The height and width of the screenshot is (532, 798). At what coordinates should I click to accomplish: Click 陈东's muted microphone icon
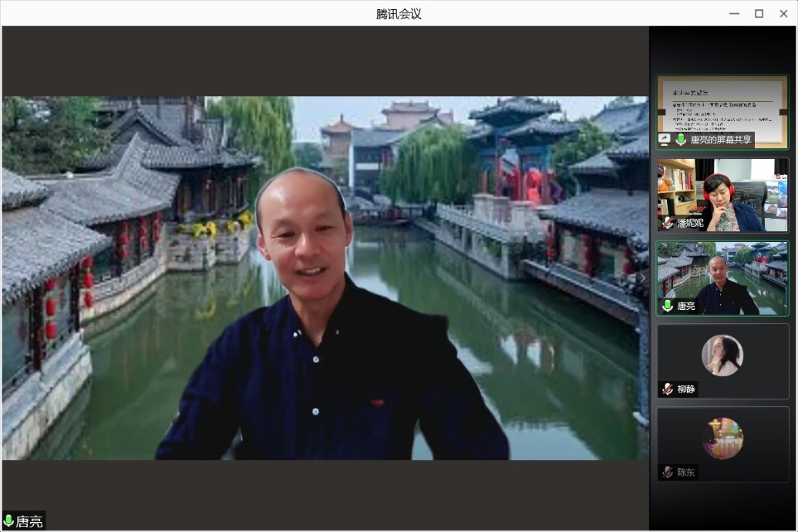click(x=668, y=473)
